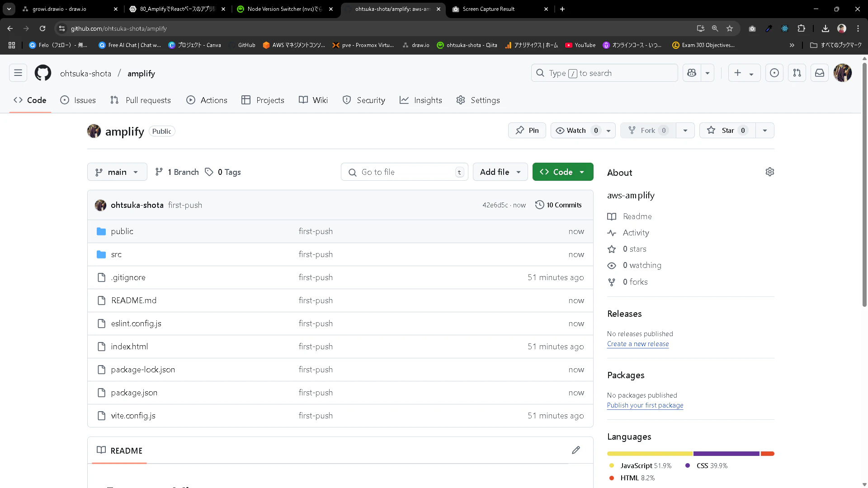Screen dimensions: 868x488
Task: Open the package.json file
Action: pos(134,393)
